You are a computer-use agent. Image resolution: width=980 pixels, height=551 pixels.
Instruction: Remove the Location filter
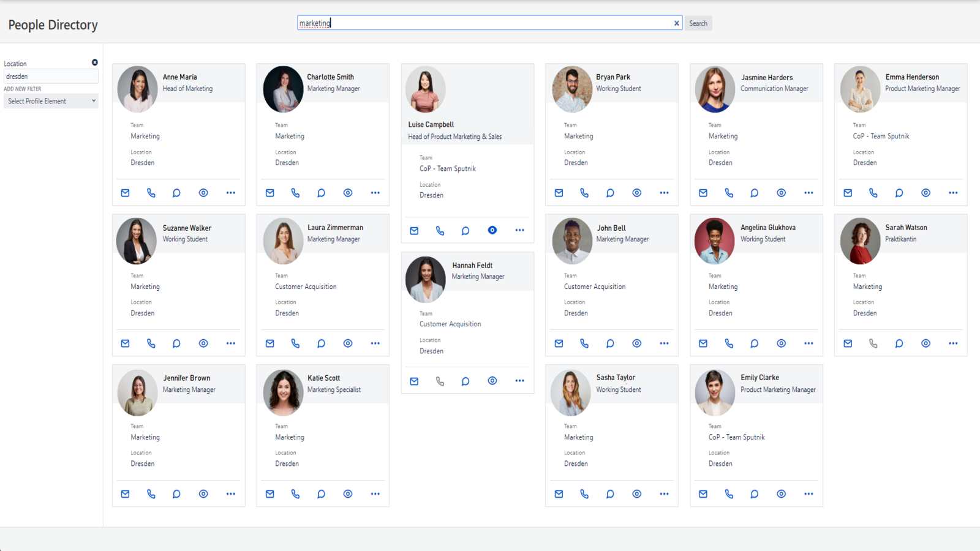coord(95,62)
